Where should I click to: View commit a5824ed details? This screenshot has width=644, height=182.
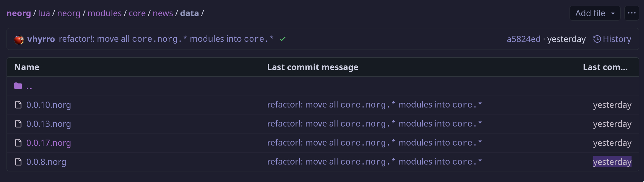click(x=523, y=39)
